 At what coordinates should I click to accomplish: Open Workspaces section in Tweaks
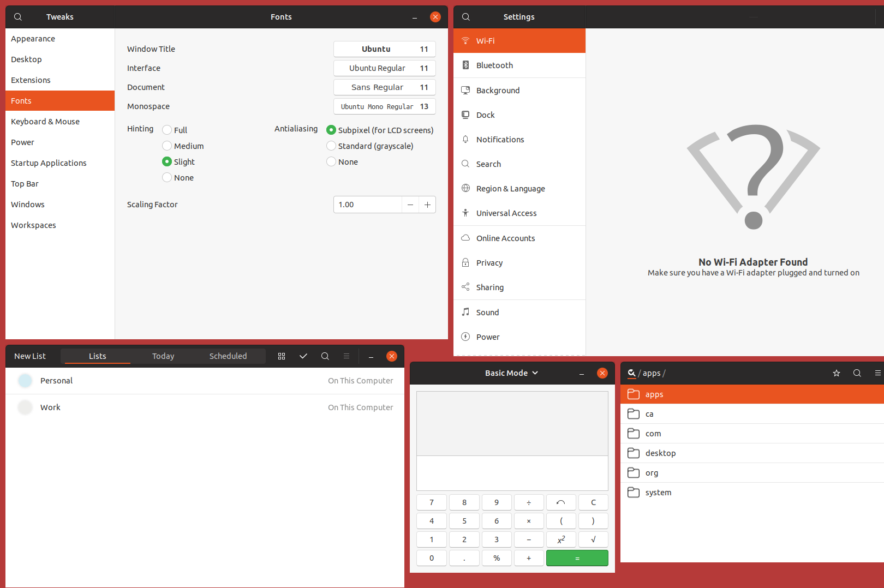click(60, 225)
